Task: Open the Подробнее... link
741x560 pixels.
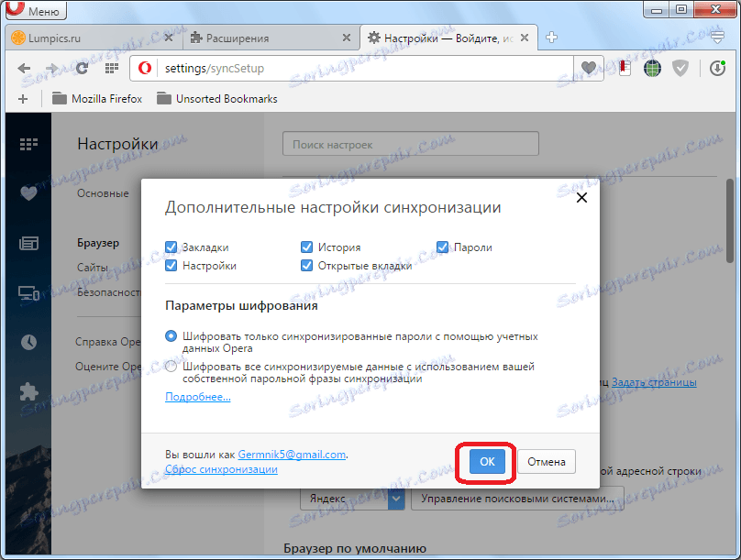Action: [197, 397]
